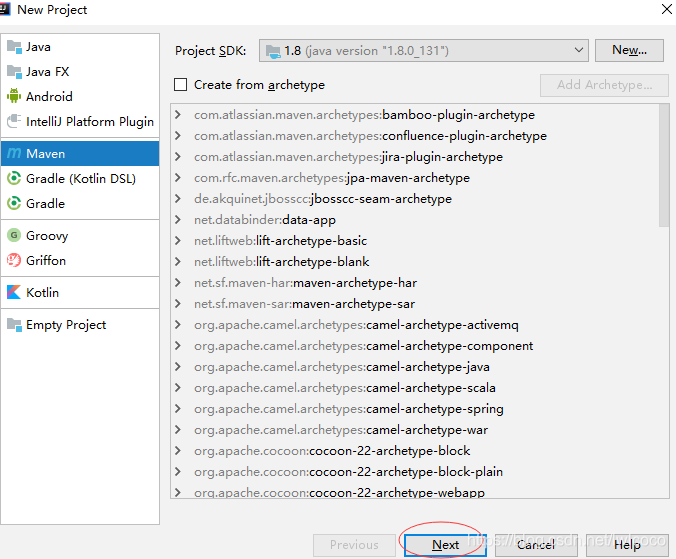Expand camel-archetype-java entry
This screenshot has width=676, height=559.
178,367
